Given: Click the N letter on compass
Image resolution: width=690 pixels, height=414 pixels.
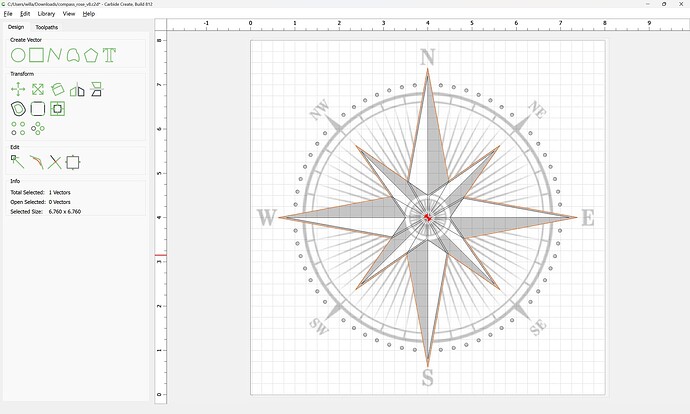Looking at the screenshot, I should tap(428, 58).
